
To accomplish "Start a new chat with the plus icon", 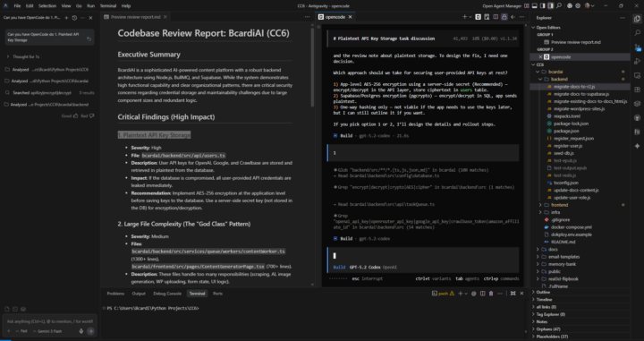I will point(66,18).
